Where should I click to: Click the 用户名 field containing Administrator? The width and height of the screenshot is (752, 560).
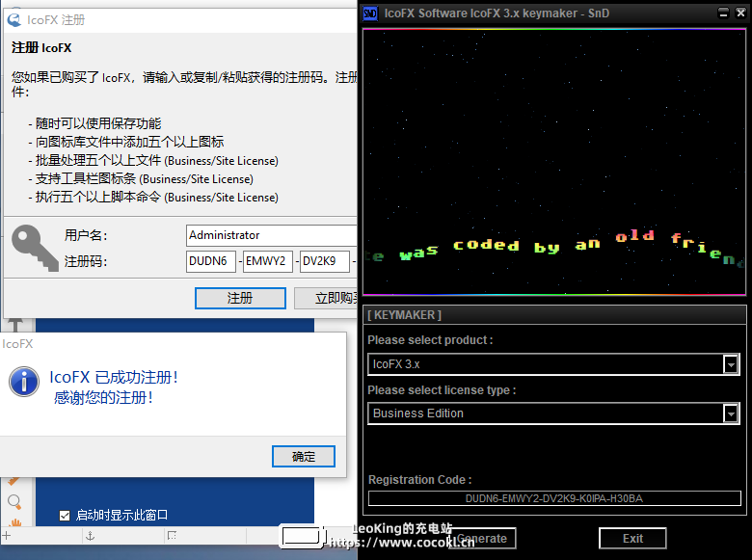click(272, 235)
